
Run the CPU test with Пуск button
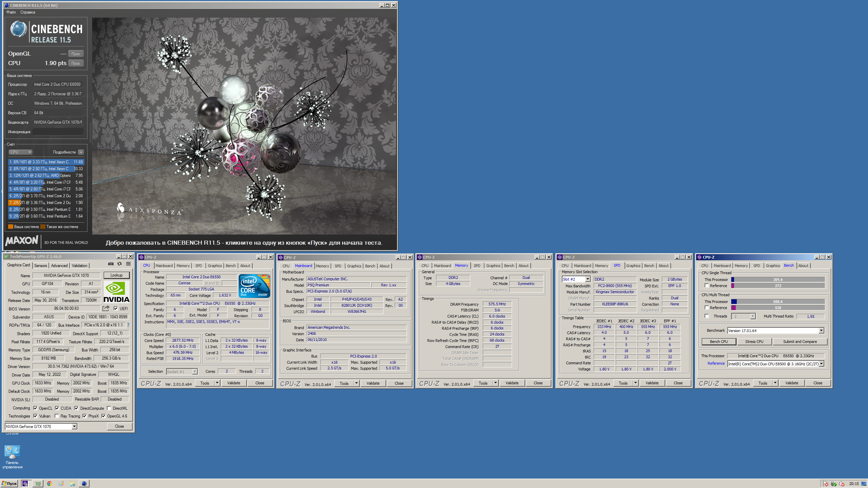[76, 63]
